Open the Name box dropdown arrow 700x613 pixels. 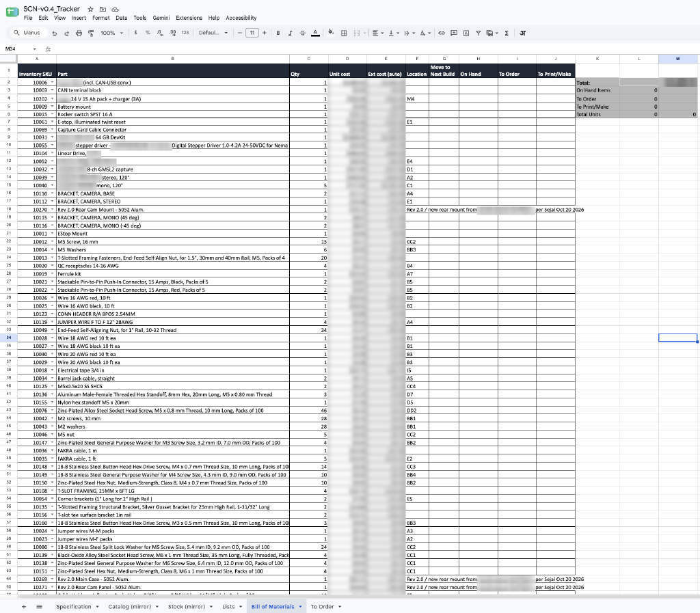pos(35,49)
